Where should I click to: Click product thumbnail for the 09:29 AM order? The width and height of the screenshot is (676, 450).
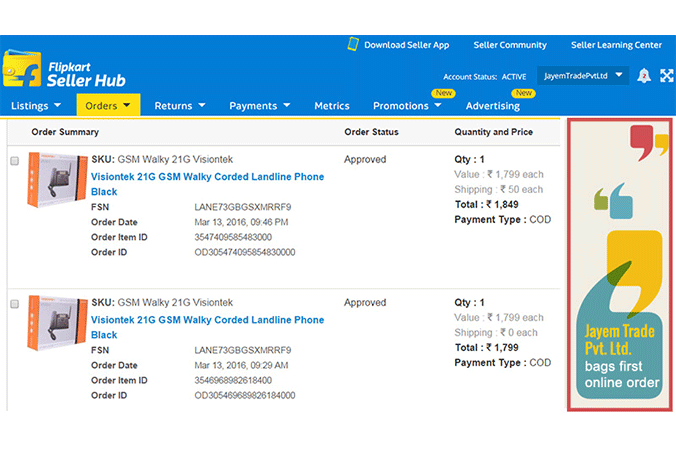pos(57,322)
